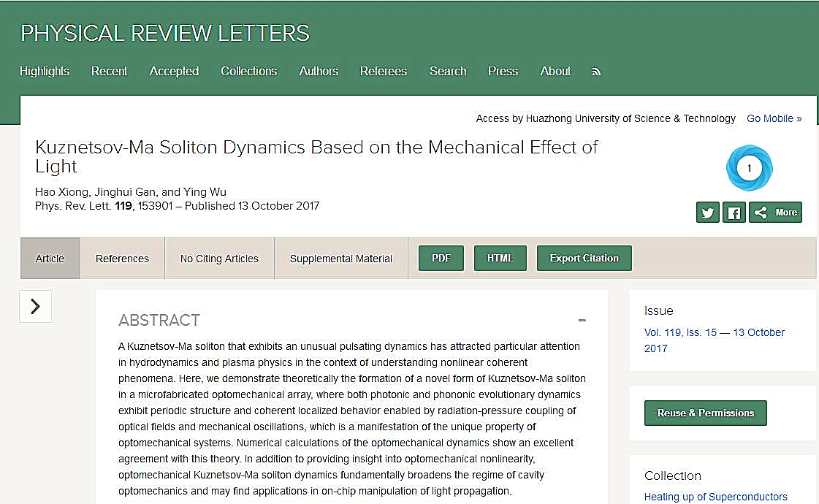Expand the sidebar with the chevron arrow
The width and height of the screenshot is (819, 504).
click(35, 306)
